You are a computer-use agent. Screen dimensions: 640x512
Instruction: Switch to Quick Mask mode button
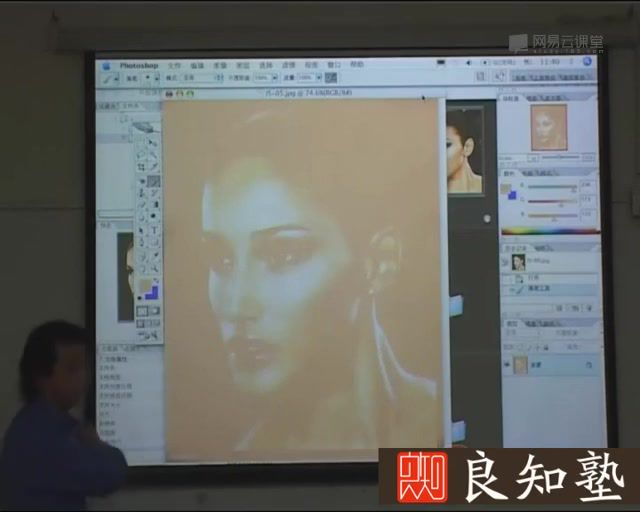point(154,311)
